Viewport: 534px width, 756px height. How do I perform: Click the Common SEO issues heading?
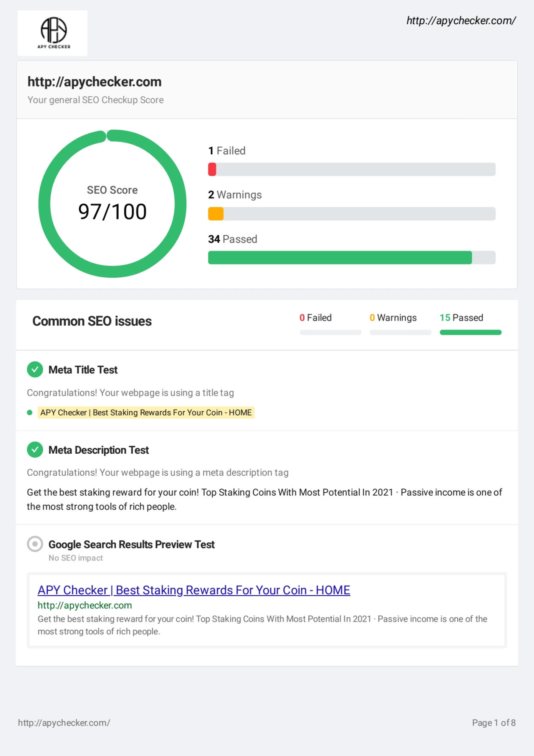pyautogui.click(x=92, y=321)
